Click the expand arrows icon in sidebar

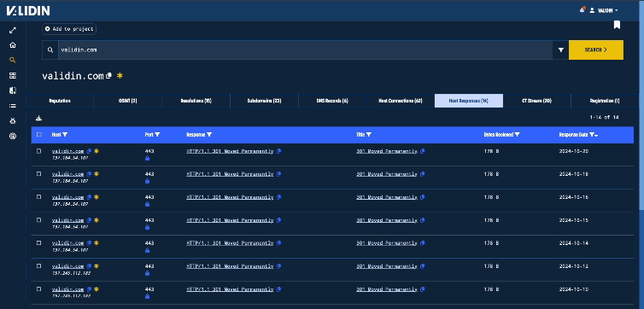click(x=13, y=30)
